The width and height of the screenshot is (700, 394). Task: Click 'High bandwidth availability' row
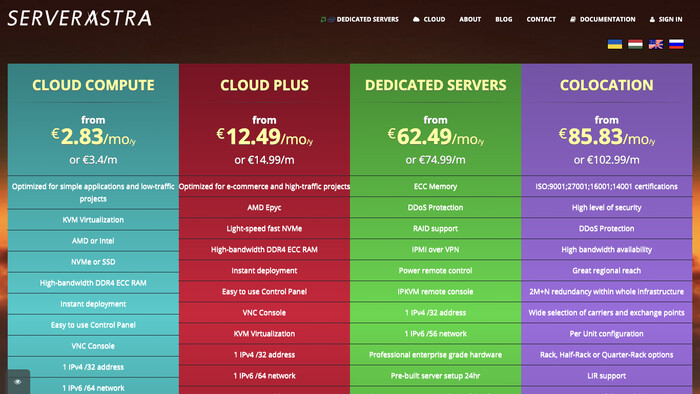click(607, 249)
